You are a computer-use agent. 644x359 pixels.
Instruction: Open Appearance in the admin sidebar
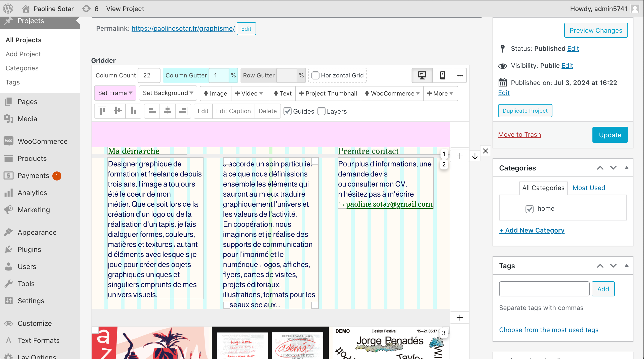[x=37, y=232]
